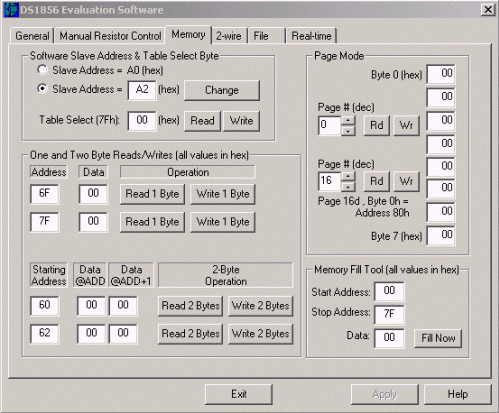
Task: Click the Table Select (7Fh) value field
Action: point(142,120)
